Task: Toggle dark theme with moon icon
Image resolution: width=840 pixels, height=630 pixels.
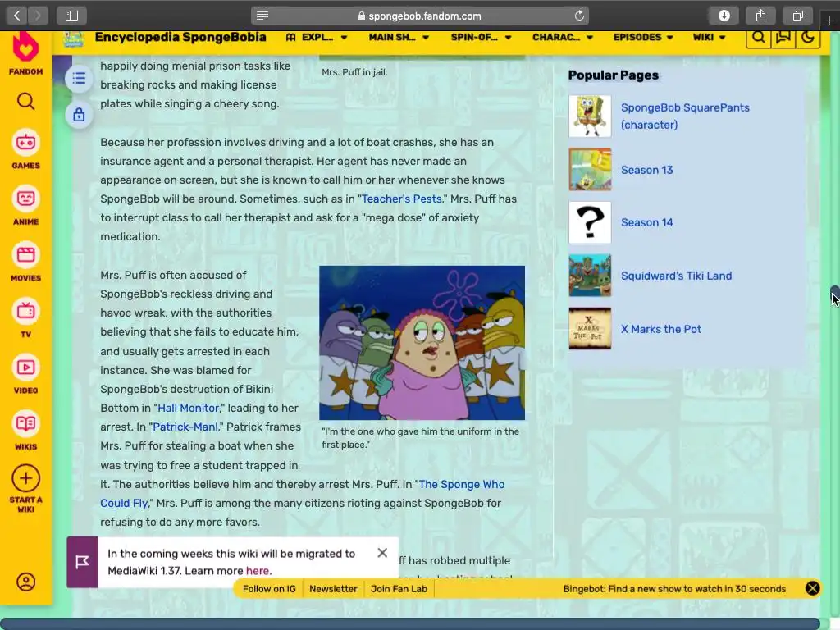Action: [x=808, y=37]
